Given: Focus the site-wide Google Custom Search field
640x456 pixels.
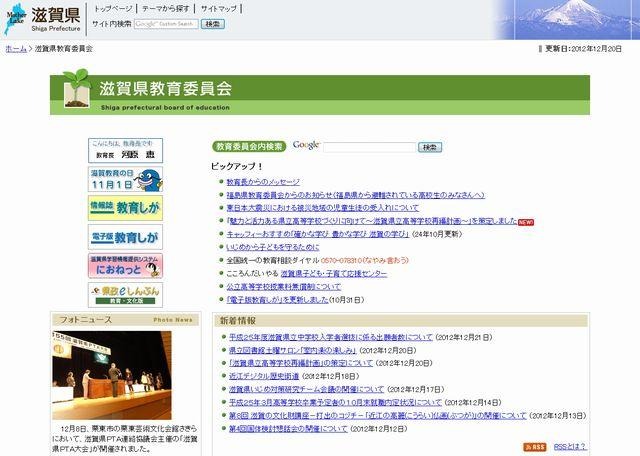Looking at the screenshot, I should pos(166,24).
